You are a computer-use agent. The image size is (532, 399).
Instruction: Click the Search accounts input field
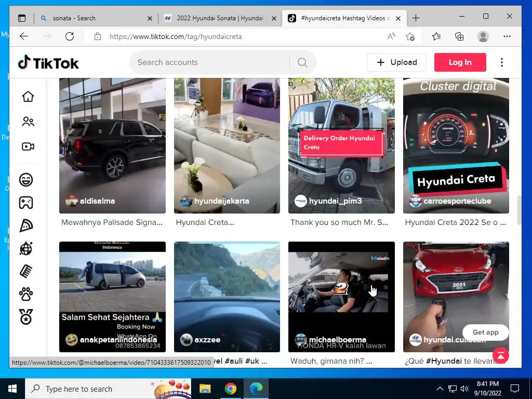click(210, 62)
